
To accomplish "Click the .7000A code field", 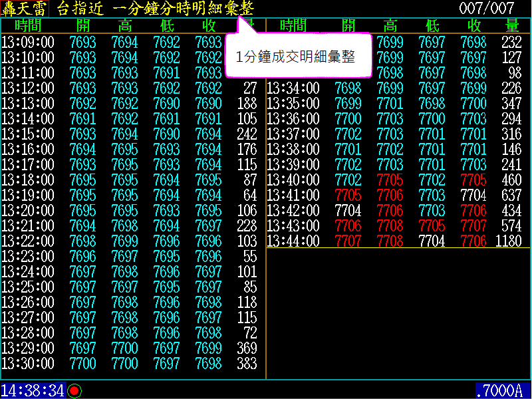I will pyautogui.click(x=502, y=390).
